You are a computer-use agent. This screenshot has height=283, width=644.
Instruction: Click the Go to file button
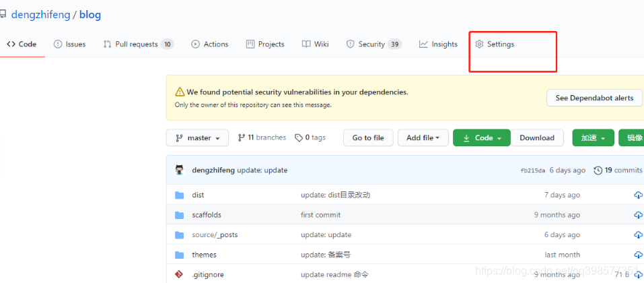click(368, 138)
